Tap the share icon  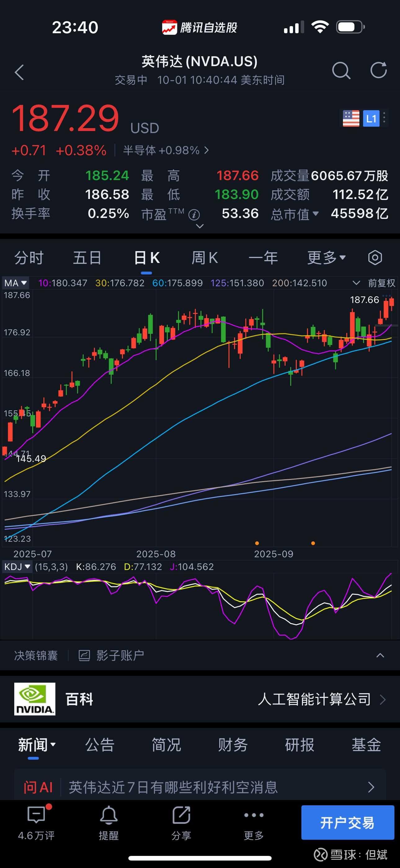(181, 822)
